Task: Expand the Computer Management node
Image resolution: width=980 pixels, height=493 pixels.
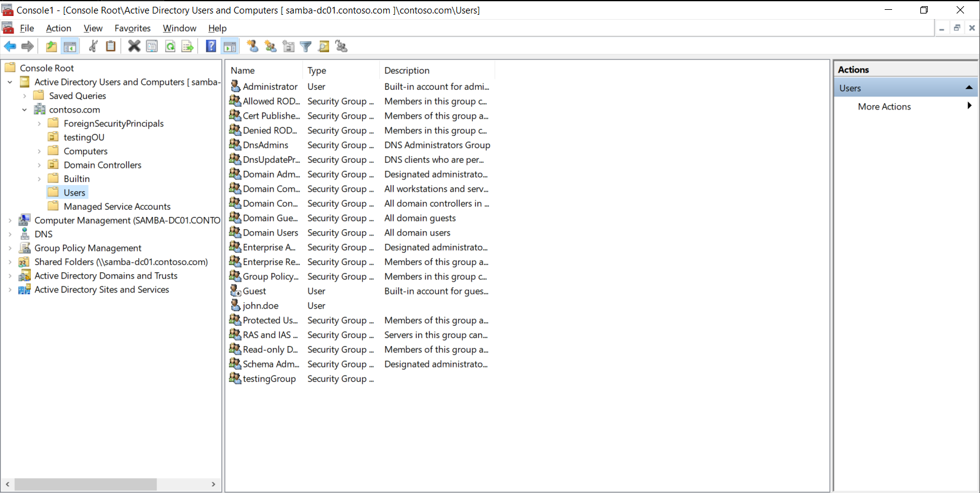Action: pos(10,220)
